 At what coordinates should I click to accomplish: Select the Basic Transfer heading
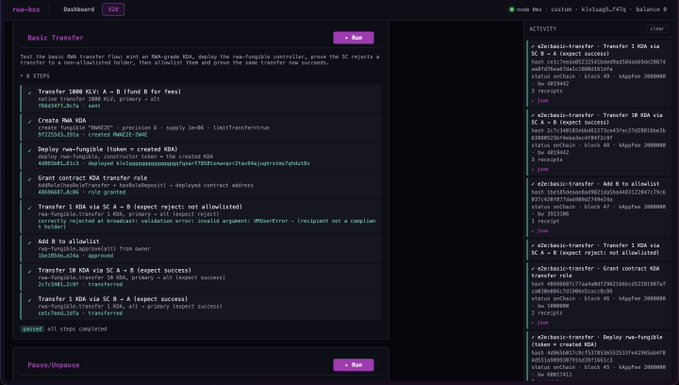(55, 38)
